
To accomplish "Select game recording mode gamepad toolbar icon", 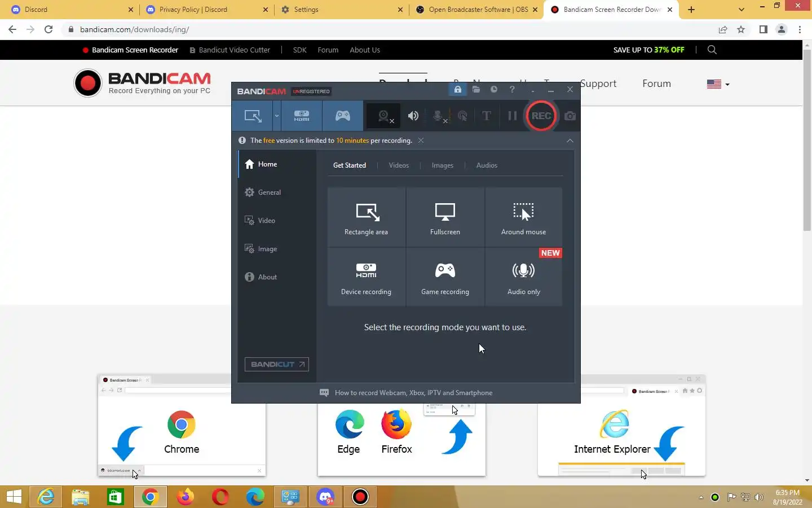I will 343,116.
